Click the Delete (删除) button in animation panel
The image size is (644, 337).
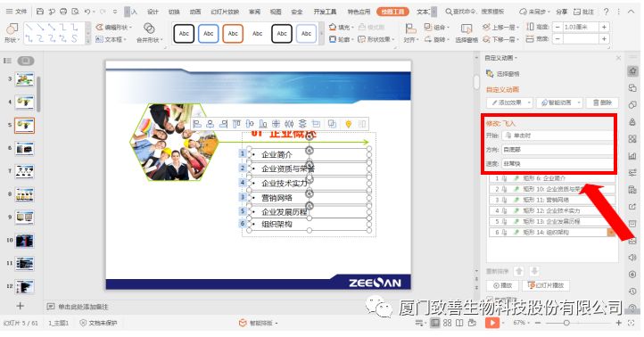tap(602, 103)
